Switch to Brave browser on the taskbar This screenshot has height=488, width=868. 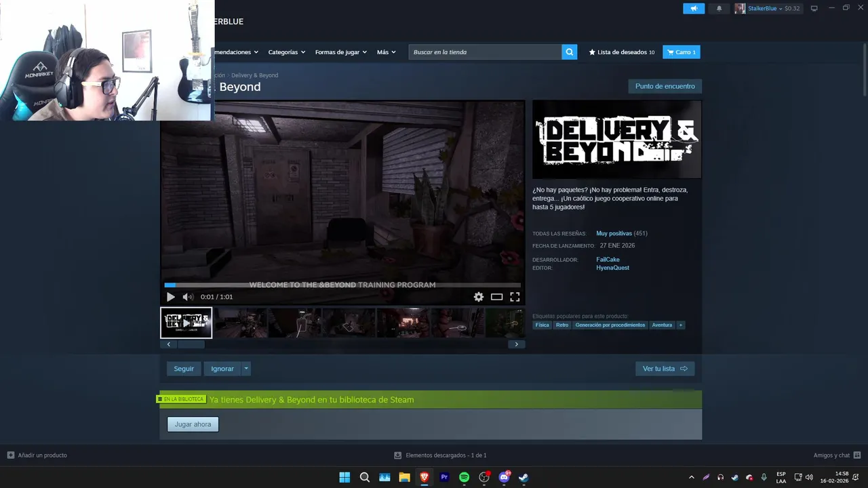point(425,477)
